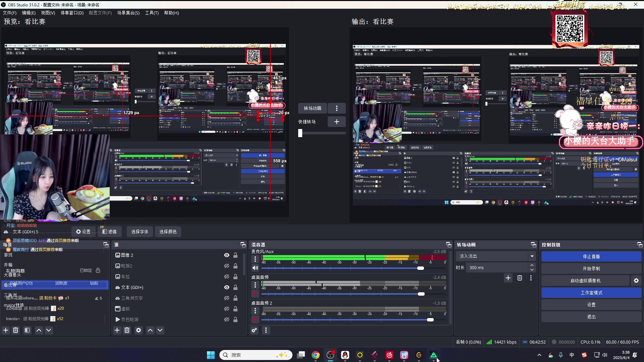The height and width of the screenshot is (362, 644).
Task: Open 桌面音频 options three-dot menu
Action: pyautogui.click(x=255, y=285)
